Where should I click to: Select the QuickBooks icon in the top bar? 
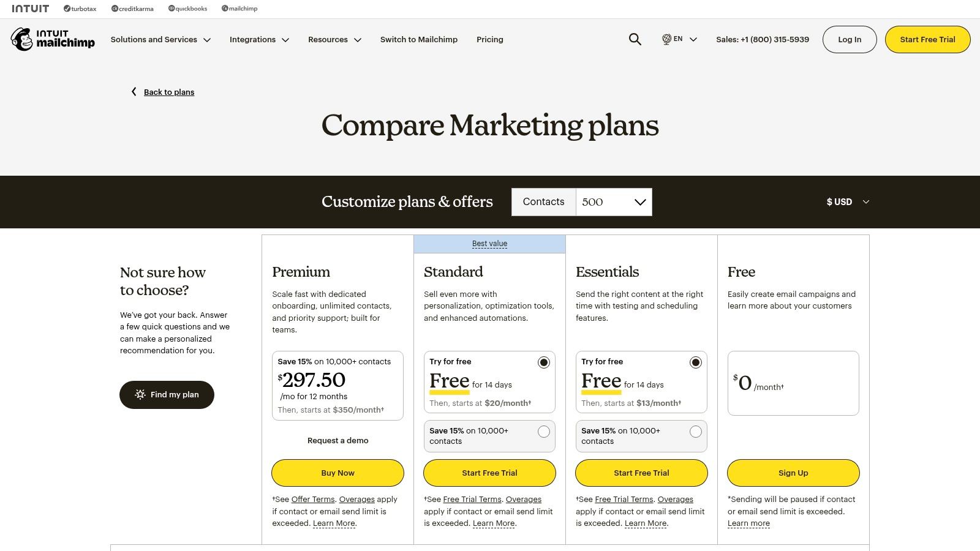[170, 9]
